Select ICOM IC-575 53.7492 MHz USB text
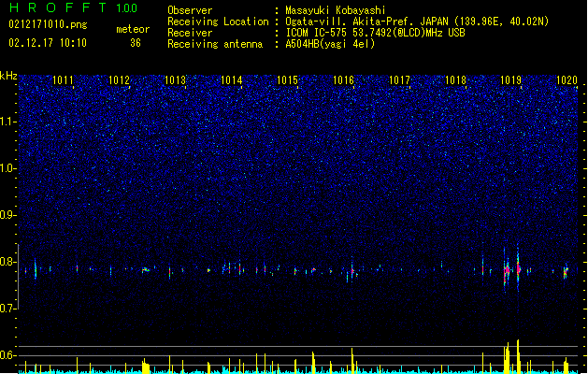This screenshot has width=588, height=374. coord(375,33)
